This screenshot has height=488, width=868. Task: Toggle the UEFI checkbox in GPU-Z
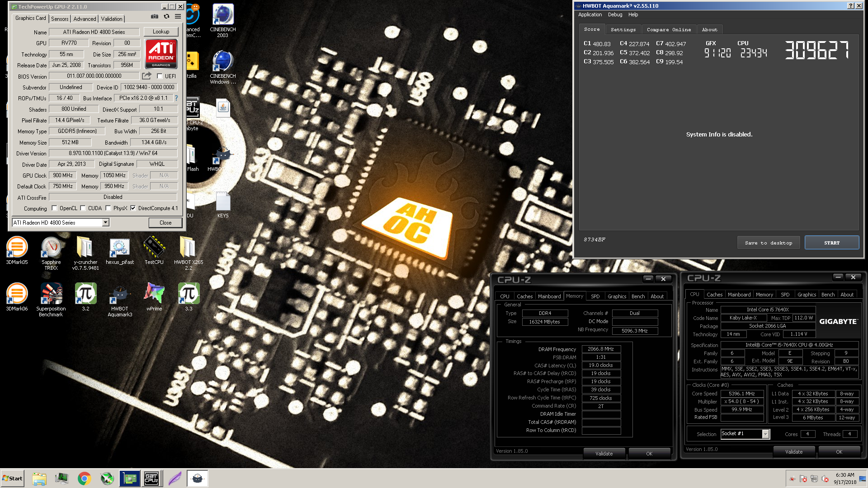160,76
